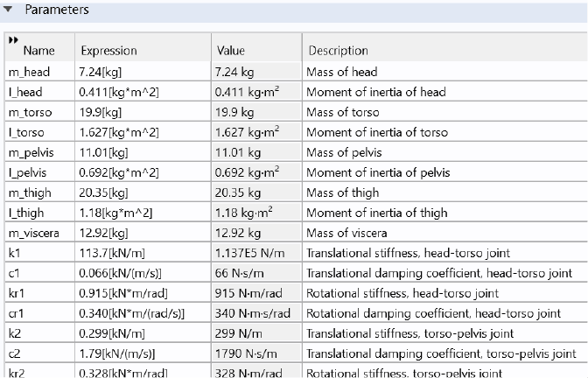
Task: Select the I_head name cell
Action: [25, 92]
